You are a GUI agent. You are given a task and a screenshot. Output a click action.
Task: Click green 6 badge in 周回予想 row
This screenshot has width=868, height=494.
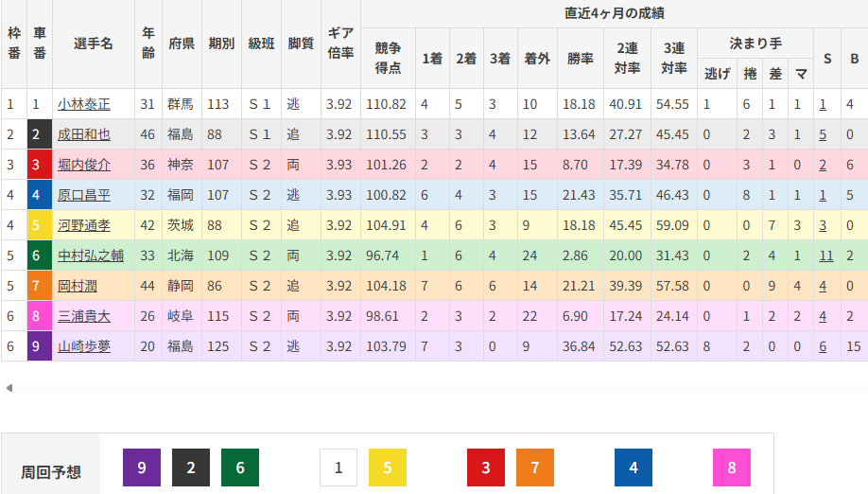coord(240,468)
